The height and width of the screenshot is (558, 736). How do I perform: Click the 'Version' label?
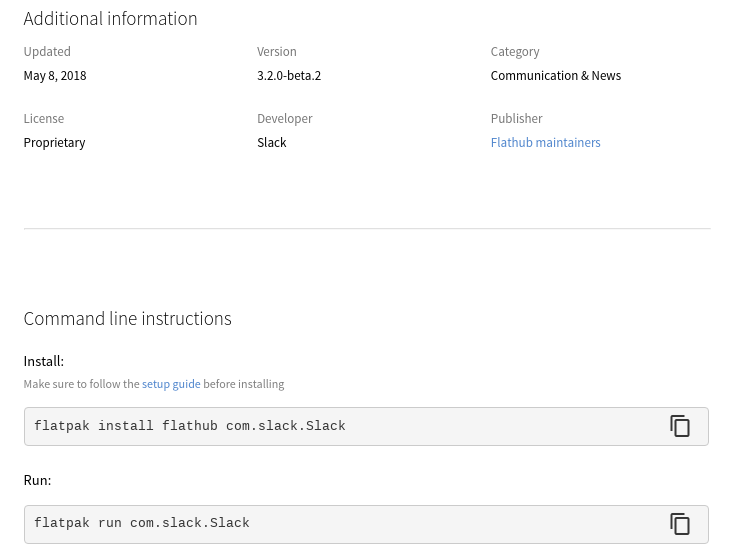tap(276, 52)
